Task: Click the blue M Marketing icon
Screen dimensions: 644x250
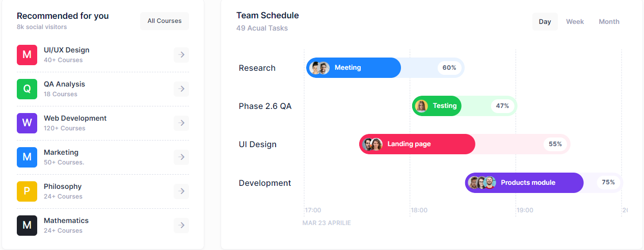Action: [x=27, y=157]
